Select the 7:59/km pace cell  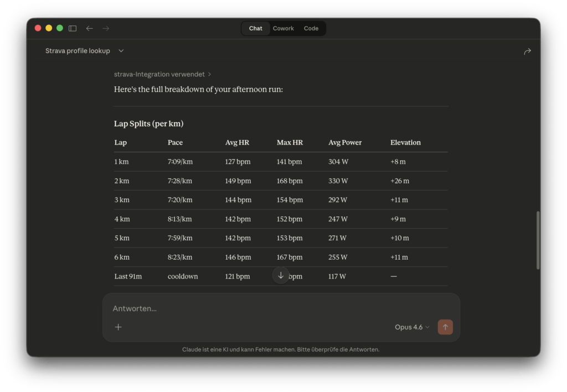[x=180, y=238]
